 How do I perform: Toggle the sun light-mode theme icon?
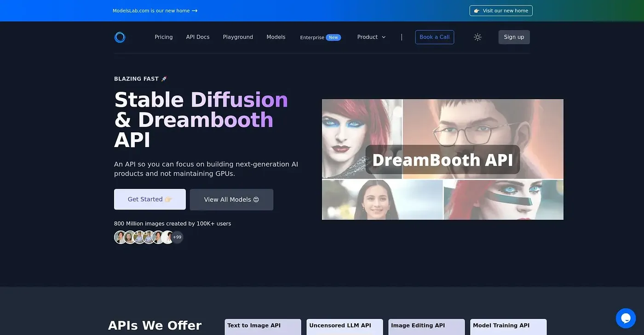click(477, 37)
